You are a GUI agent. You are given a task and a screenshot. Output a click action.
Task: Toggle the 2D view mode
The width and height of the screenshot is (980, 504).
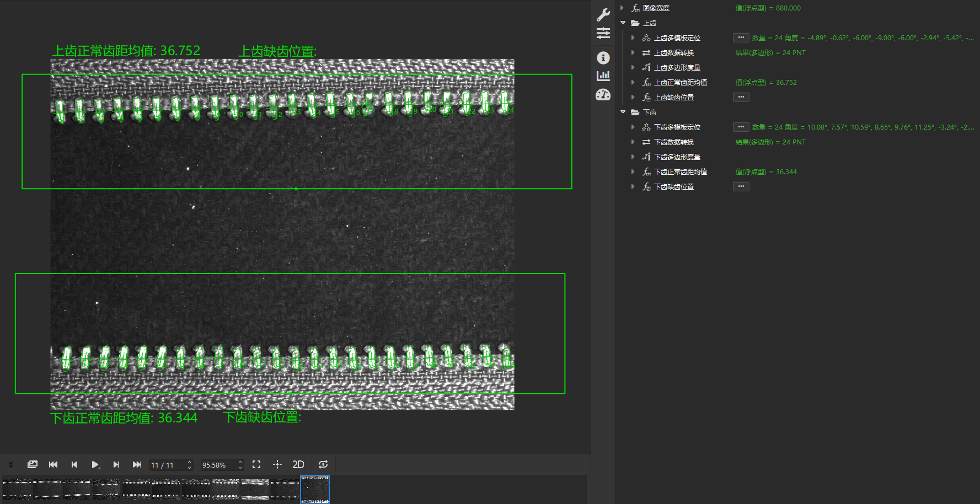click(298, 464)
